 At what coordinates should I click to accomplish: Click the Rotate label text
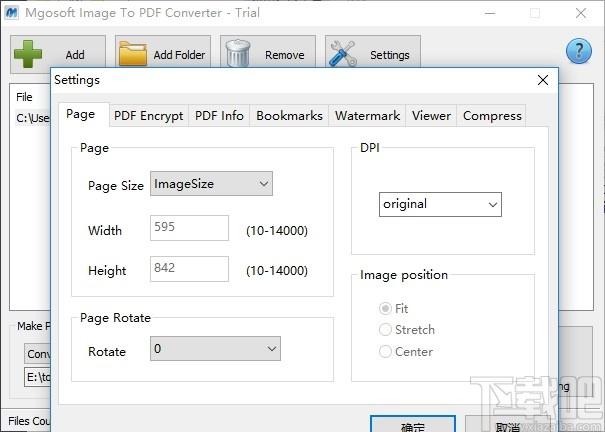[107, 351]
